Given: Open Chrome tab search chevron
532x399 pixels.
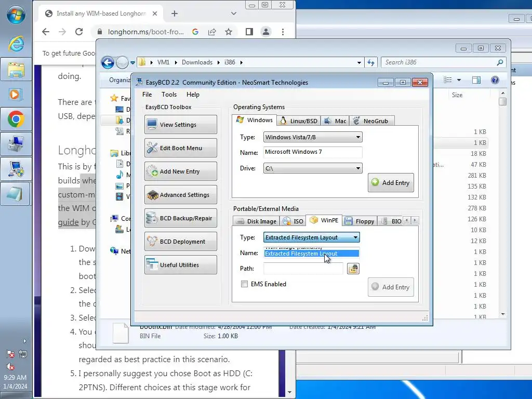Looking at the screenshot, I should point(233,14).
